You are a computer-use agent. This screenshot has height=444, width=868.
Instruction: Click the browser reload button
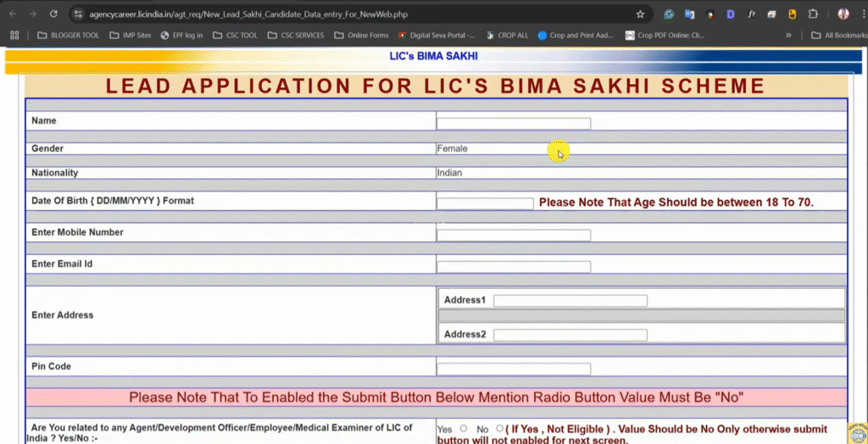point(53,14)
